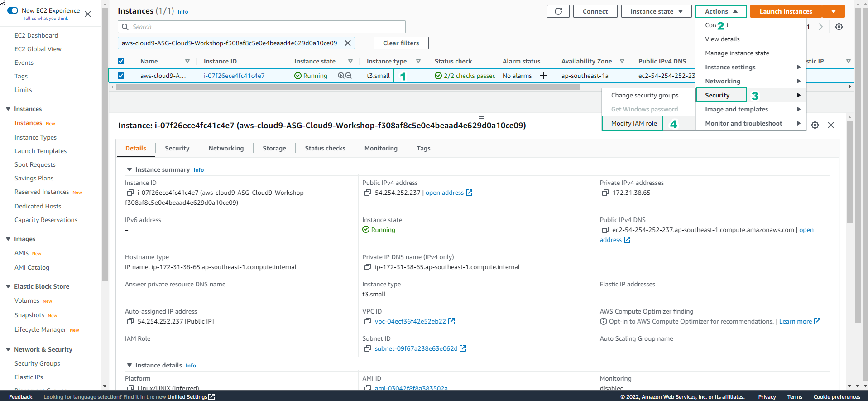Viewport: 868px width, 401px height.
Task: Click the instances table horizontal scrollbar
Action: (348, 87)
